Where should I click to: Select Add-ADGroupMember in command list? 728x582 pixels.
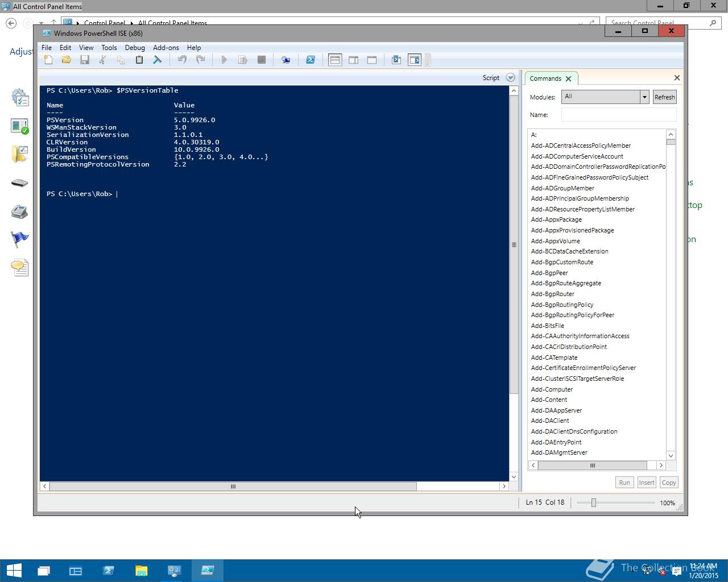tap(562, 188)
